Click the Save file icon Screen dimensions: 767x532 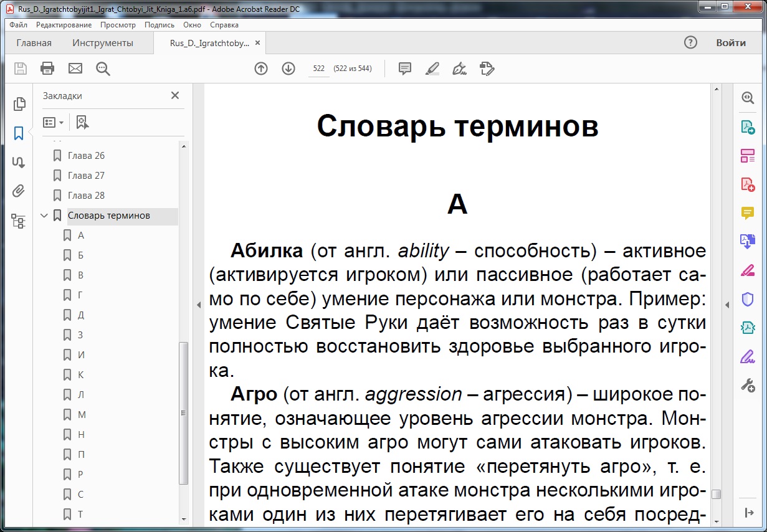(21, 69)
